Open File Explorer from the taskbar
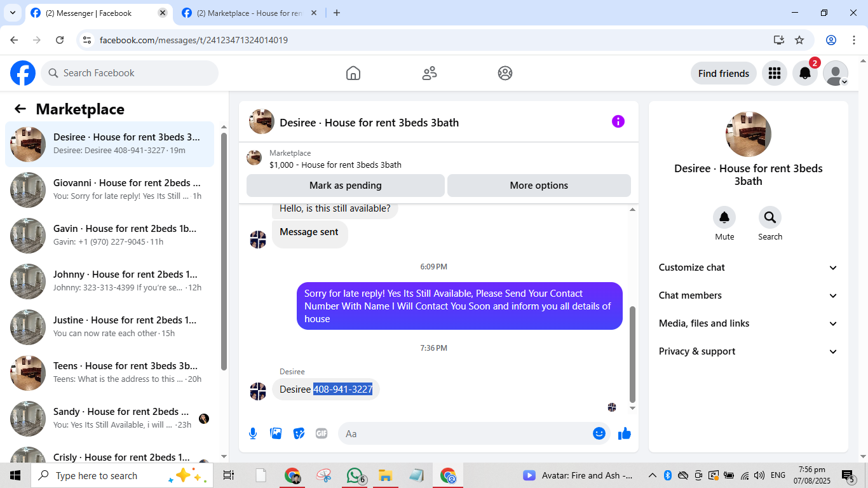This screenshot has width=868, height=488. point(385,475)
